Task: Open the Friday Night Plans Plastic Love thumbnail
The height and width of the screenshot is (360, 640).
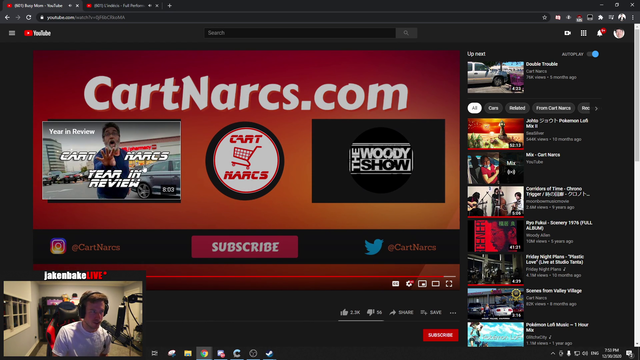Action: pyautogui.click(x=496, y=269)
